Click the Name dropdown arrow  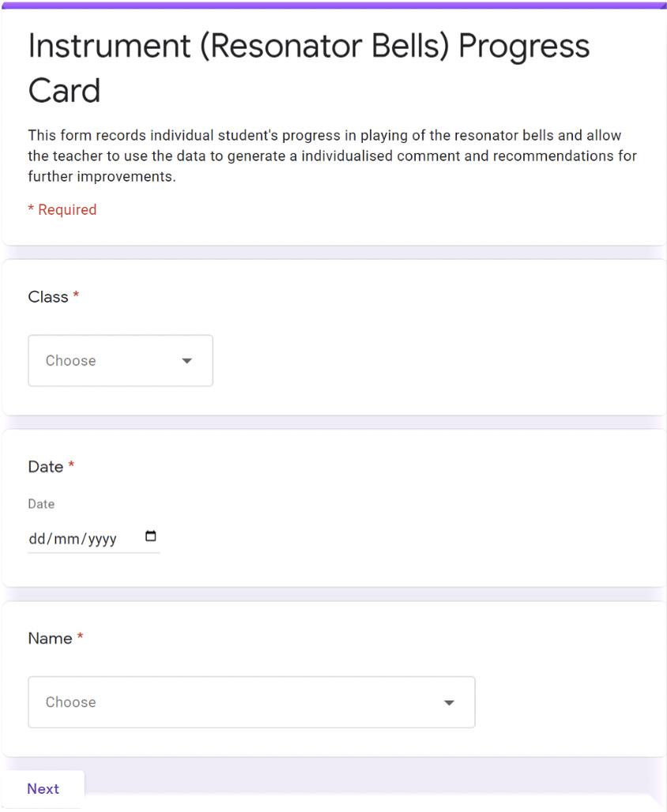(449, 702)
